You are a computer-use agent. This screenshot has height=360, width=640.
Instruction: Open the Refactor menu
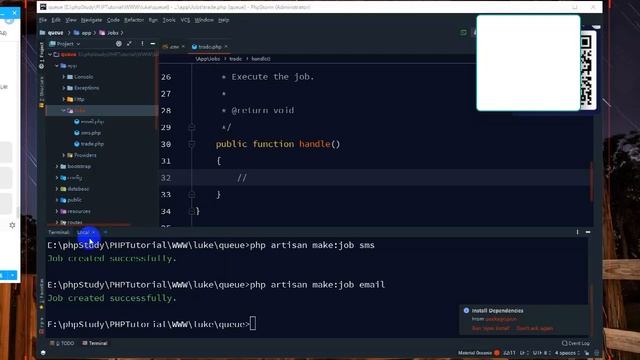(x=134, y=20)
